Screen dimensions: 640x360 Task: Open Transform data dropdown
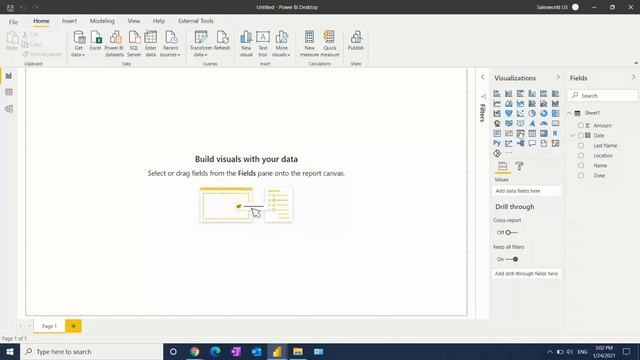200,43
